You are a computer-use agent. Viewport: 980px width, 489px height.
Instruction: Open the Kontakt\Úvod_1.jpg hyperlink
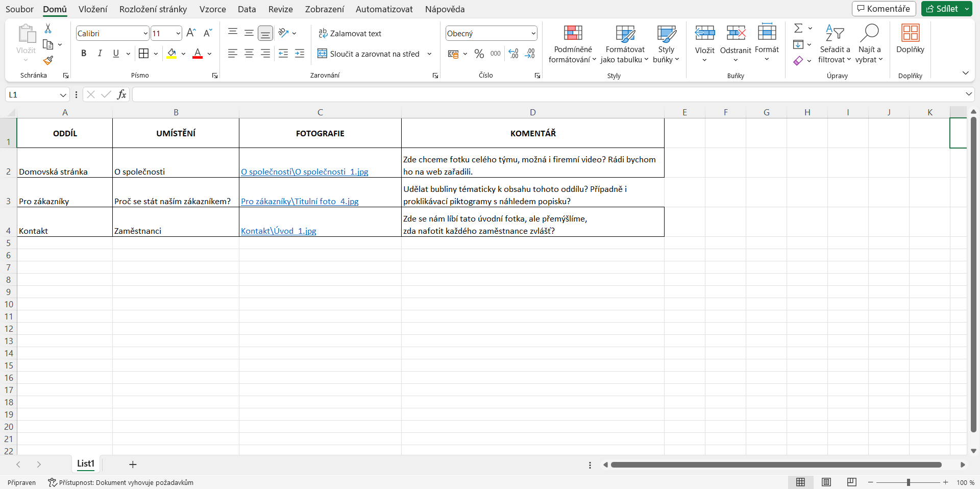(278, 231)
